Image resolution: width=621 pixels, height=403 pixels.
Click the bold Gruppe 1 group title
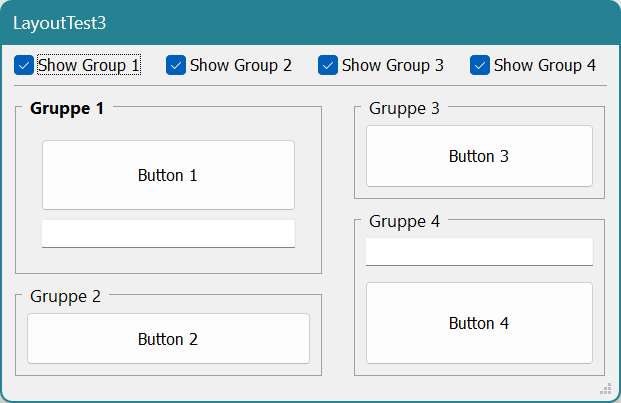67,108
